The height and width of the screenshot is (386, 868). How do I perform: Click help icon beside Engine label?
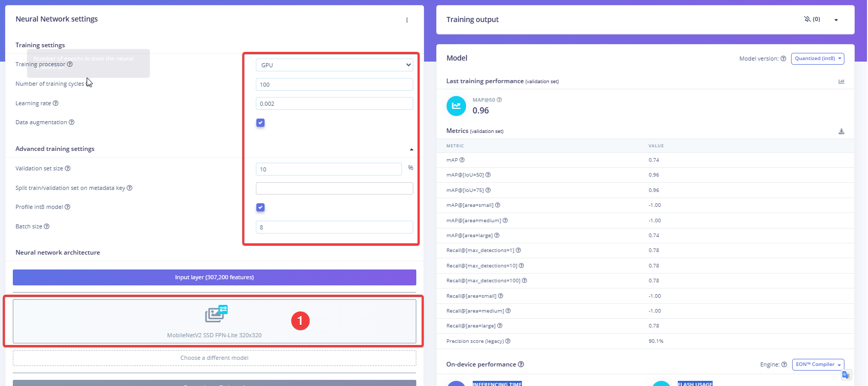point(784,364)
